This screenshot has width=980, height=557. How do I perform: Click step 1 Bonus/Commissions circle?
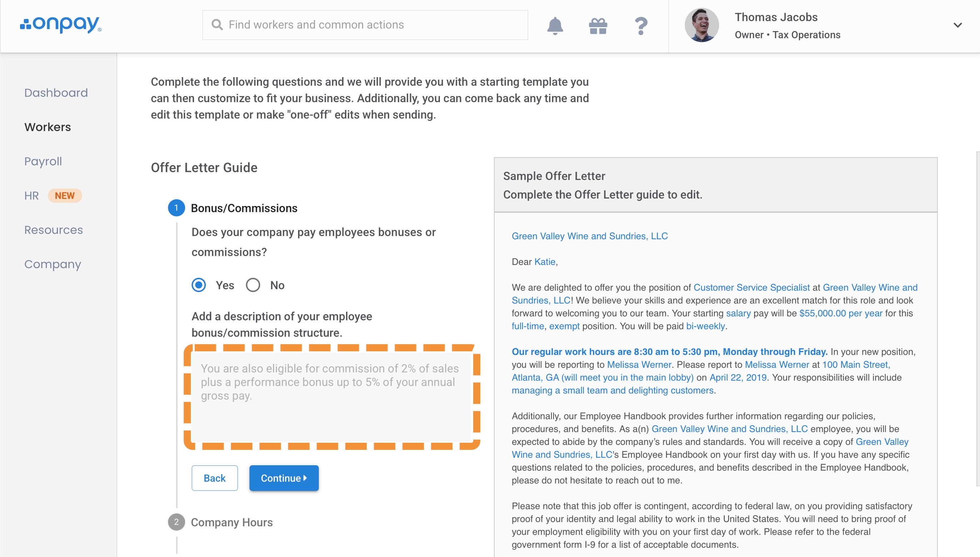click(176, 208)
